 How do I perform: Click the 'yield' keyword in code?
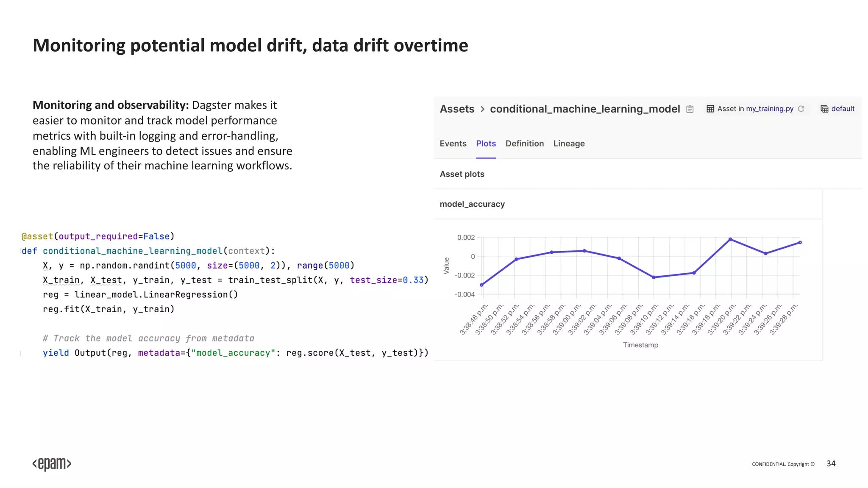(56, 353)
